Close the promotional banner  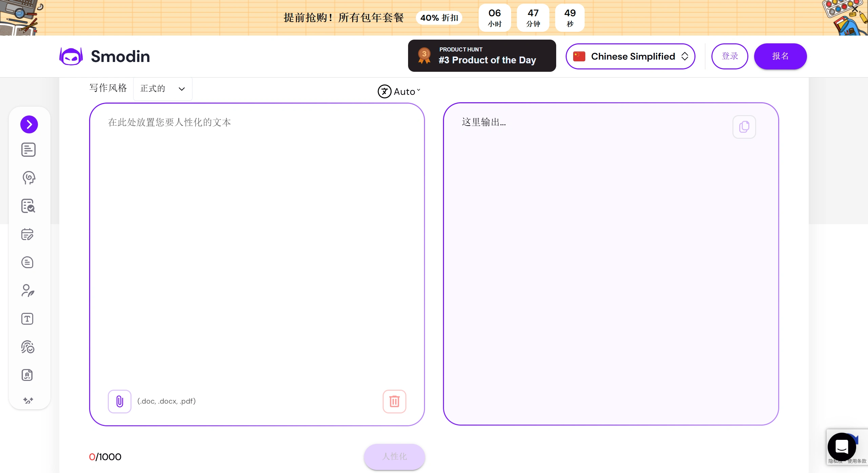pyautogui.click(x=855, y=9)
